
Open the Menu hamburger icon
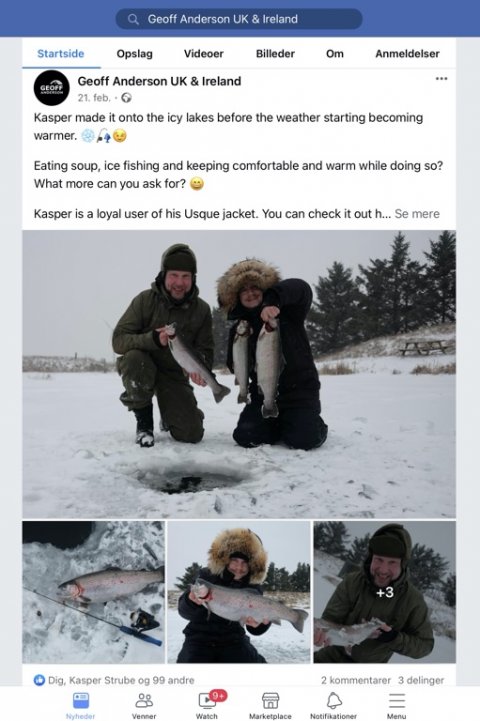(x=396, y=701)
